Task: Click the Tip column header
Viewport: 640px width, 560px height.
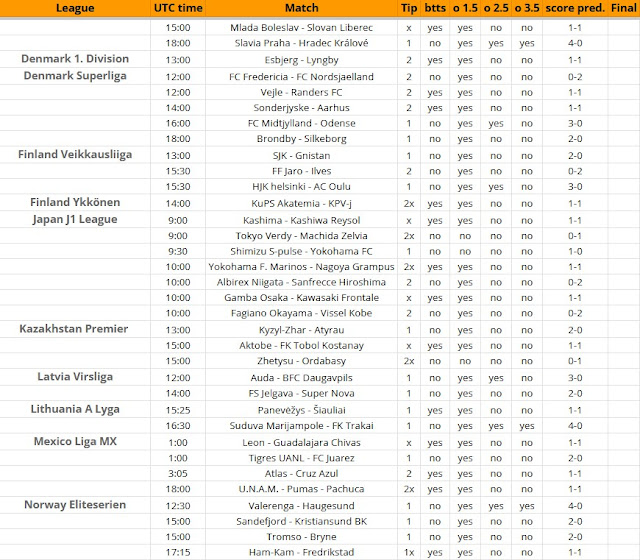Action: [409, 8]
